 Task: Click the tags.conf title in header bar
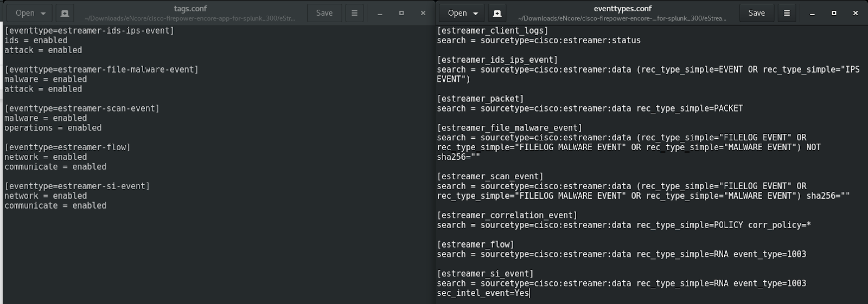tap(190, 9)
